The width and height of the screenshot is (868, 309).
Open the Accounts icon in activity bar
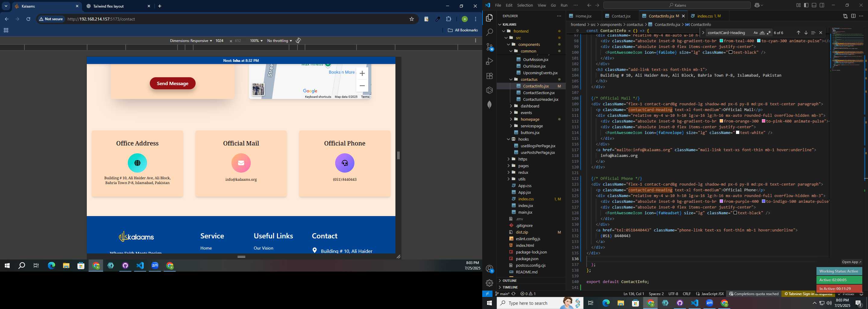point(489,269)
